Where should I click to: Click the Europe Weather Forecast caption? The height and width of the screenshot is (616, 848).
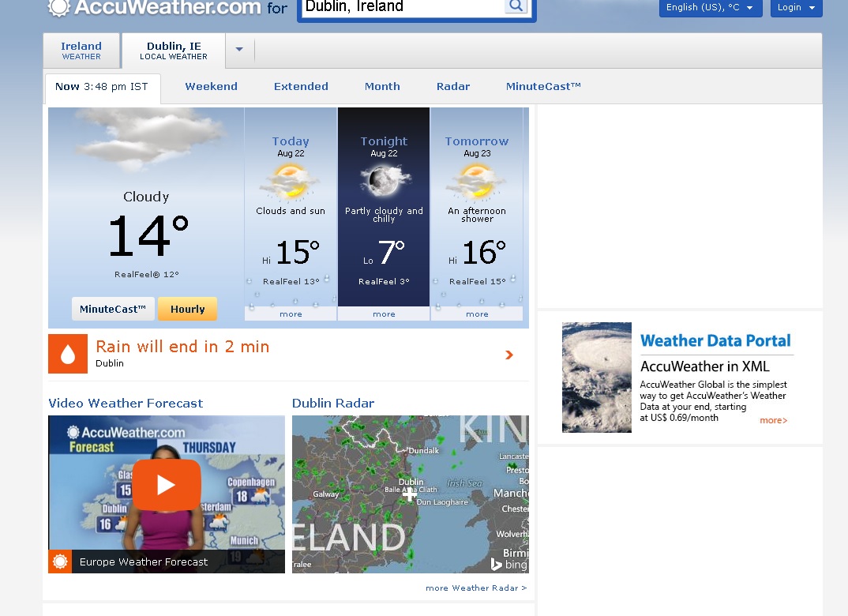(x=144, y=562)
